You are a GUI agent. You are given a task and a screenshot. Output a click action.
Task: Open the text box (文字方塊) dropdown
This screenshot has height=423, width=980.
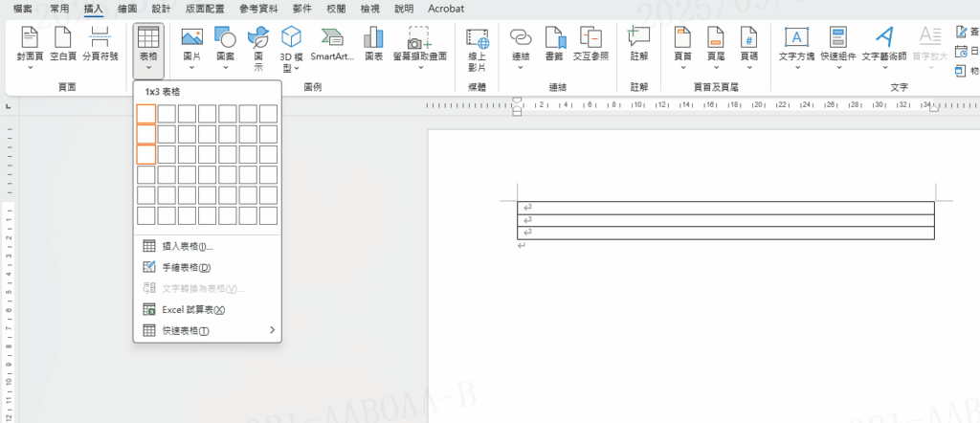pyautogui.click(x=795, y=46)
